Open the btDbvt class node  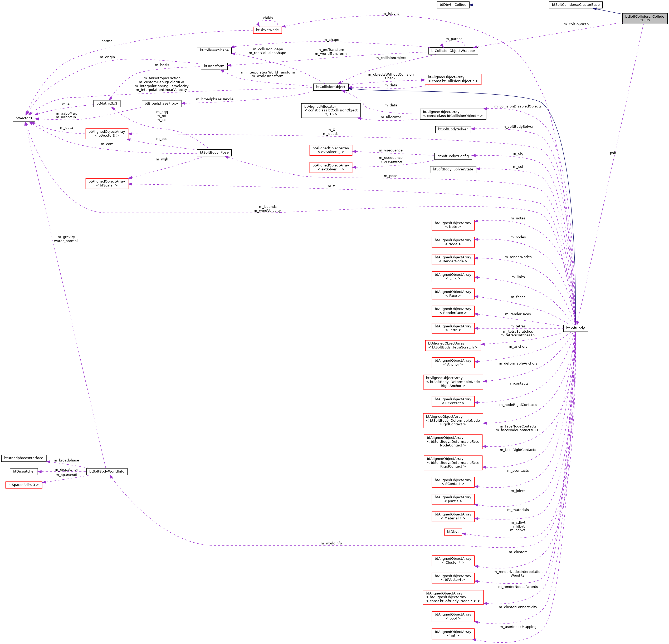click(x=453, y=532)
